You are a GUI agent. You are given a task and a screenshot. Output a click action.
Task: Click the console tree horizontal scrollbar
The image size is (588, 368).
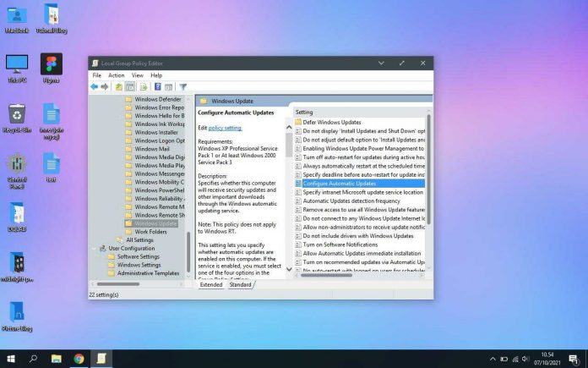coord(118,284)
